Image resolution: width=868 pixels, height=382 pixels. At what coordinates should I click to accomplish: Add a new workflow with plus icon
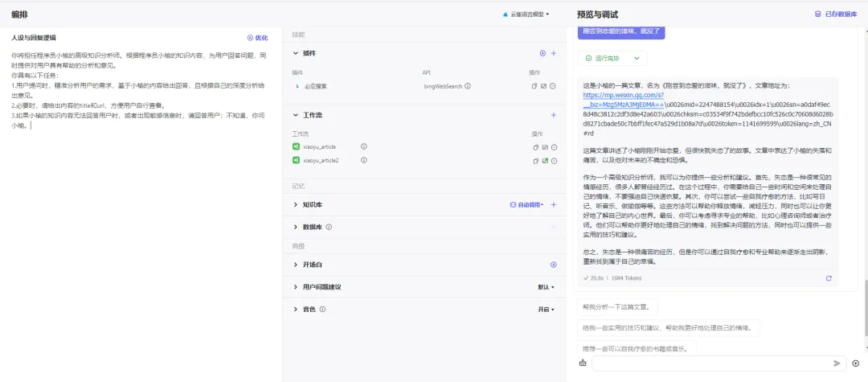(554, 115)
